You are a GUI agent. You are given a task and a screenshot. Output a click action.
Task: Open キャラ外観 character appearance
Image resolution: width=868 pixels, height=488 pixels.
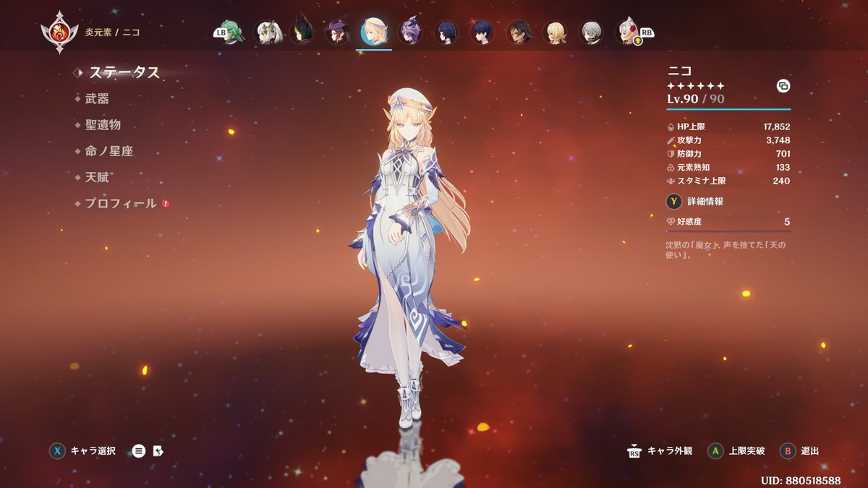point(670,451)
